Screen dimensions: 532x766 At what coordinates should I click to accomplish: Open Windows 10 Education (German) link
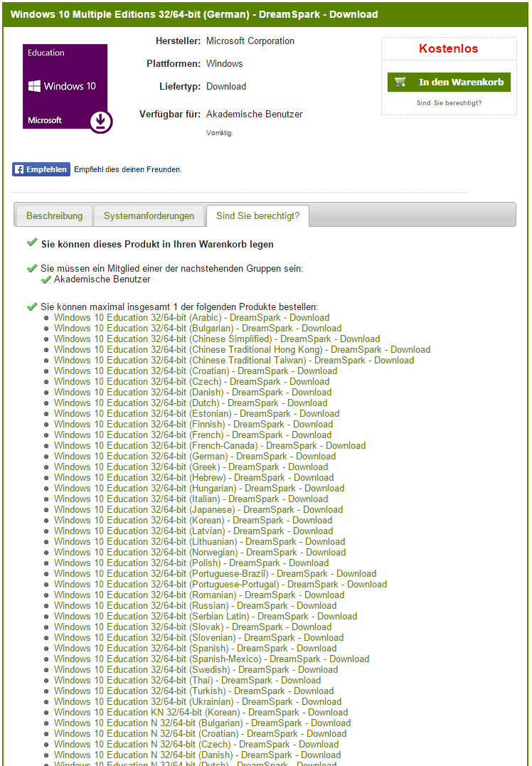195,457
